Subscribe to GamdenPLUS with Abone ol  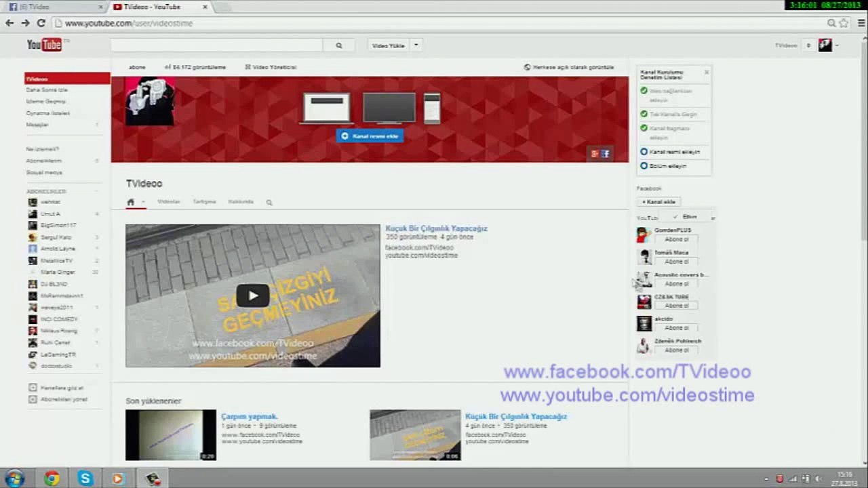tap(677, 239)
